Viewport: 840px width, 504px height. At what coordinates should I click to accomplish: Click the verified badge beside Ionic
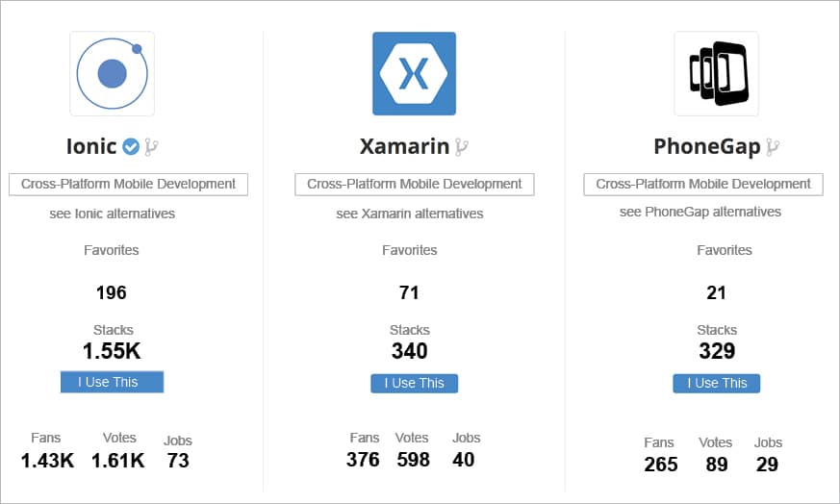131,147
